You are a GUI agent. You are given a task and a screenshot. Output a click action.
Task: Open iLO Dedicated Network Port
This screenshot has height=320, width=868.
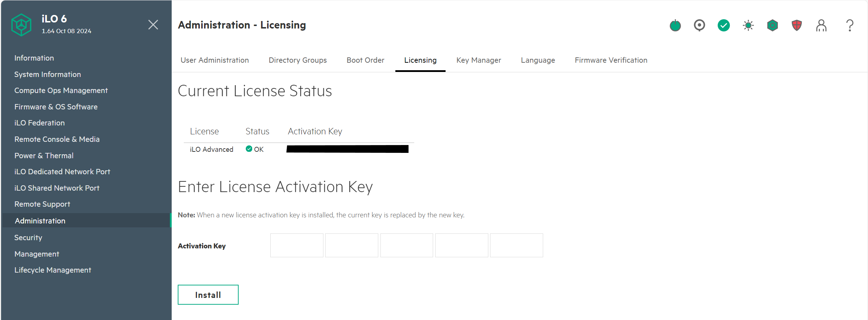click(x=62, y=172)
